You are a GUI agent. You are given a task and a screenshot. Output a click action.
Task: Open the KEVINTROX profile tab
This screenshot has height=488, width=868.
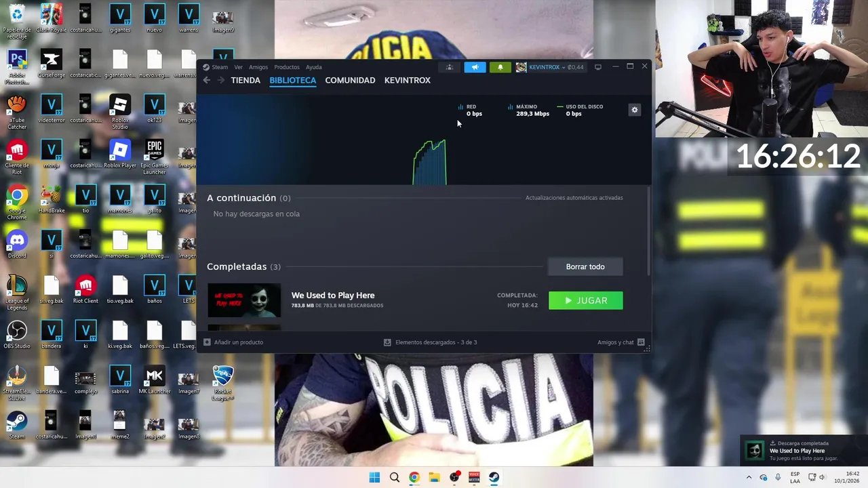click(x=408, y=80)
